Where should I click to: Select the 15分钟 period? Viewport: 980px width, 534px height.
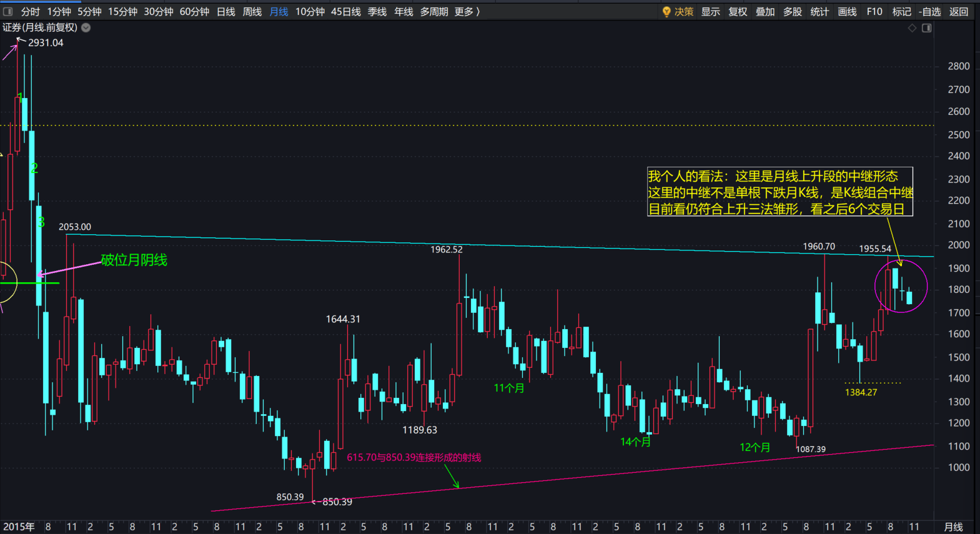click(122, 11)
